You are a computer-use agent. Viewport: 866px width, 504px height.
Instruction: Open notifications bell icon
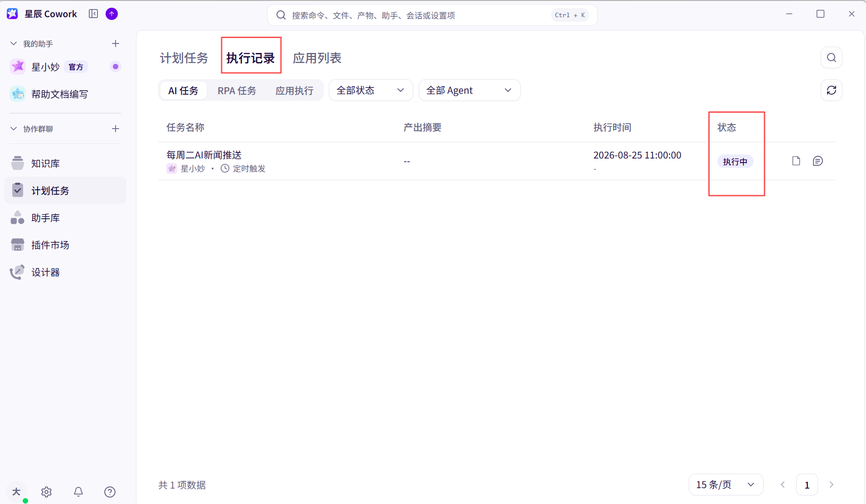[78, 492]
